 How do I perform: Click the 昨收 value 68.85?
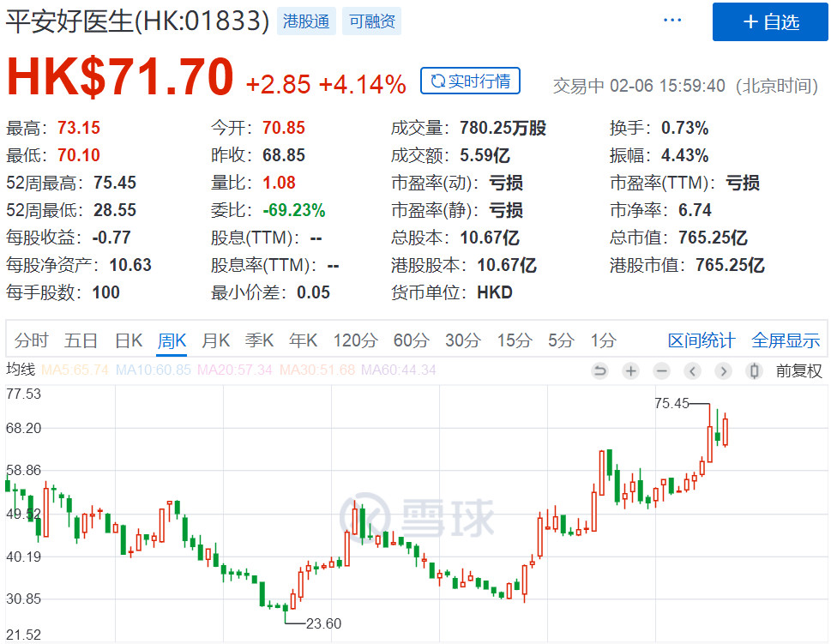click(284, 155)
